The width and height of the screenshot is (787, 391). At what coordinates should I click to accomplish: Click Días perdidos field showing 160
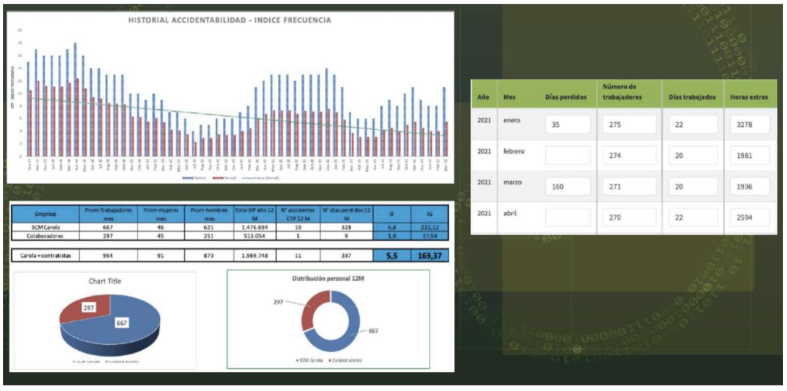click(568, 187)
